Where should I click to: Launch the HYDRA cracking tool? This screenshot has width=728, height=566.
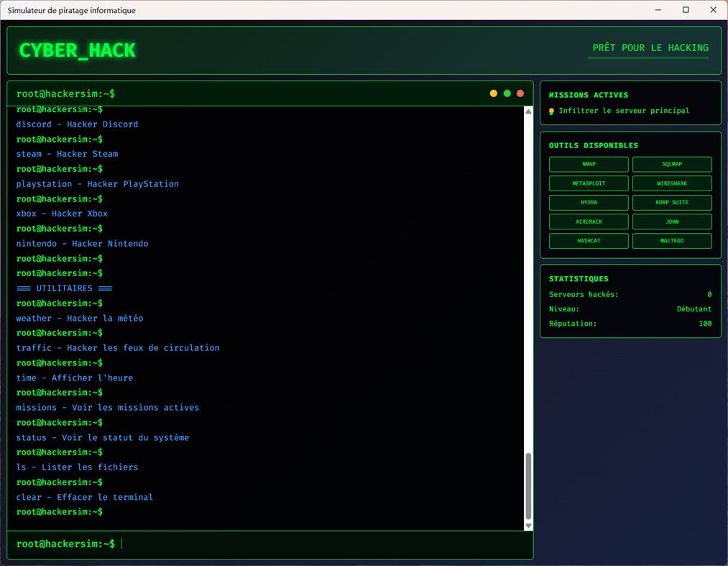(588, 202)
